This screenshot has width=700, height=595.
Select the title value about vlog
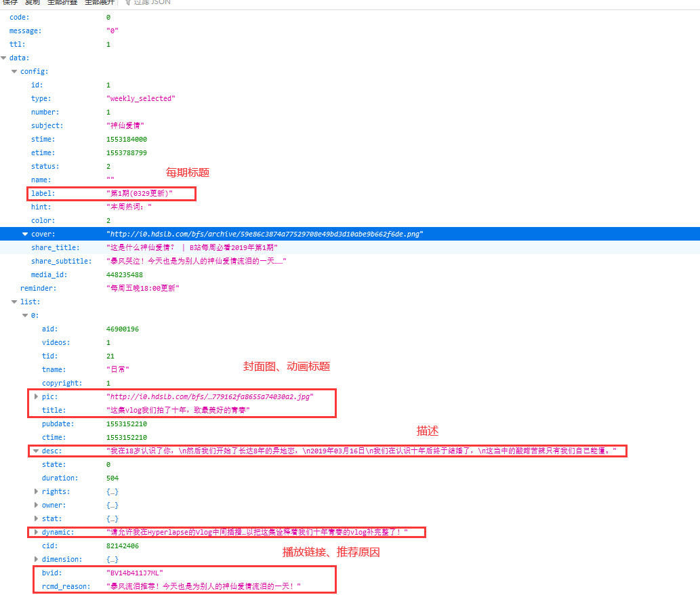click(178, 410)
